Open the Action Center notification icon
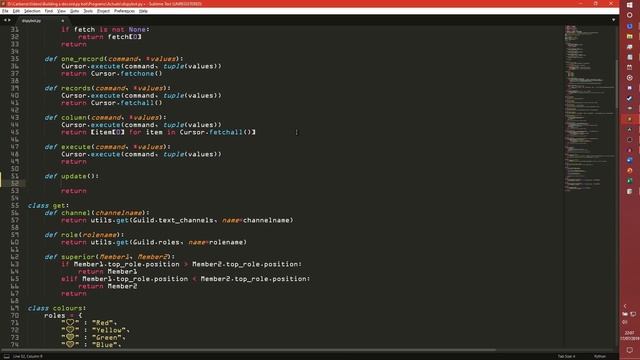640x360 pixels. 630,350
